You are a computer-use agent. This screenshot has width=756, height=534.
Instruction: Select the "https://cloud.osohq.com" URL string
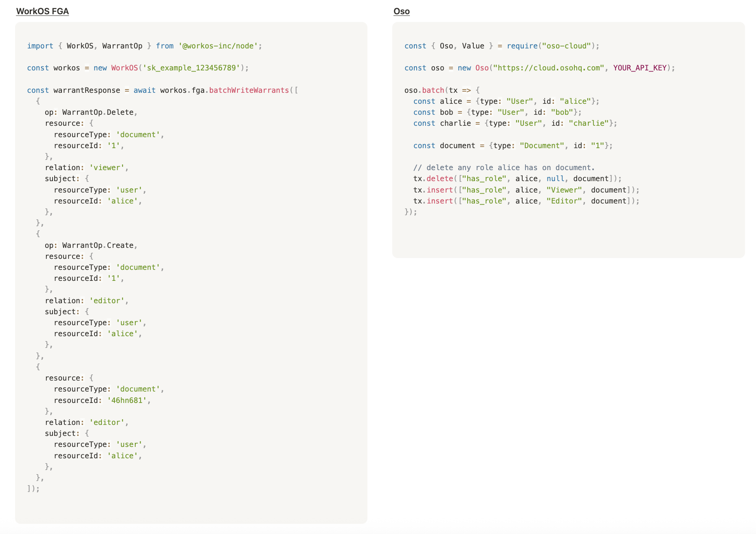click(549, 68)
